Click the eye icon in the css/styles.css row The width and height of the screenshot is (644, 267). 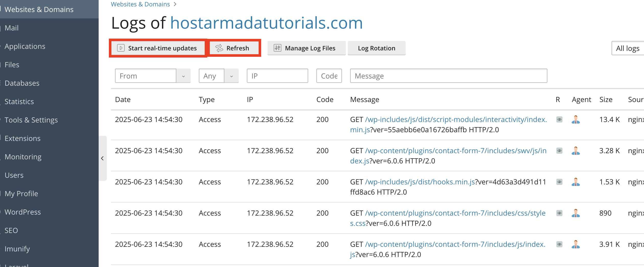point(559,213)
